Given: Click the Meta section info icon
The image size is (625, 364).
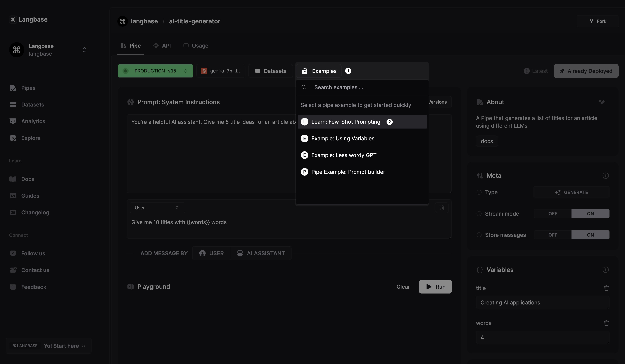Looking at the screenshot, I should coord(605,176).
